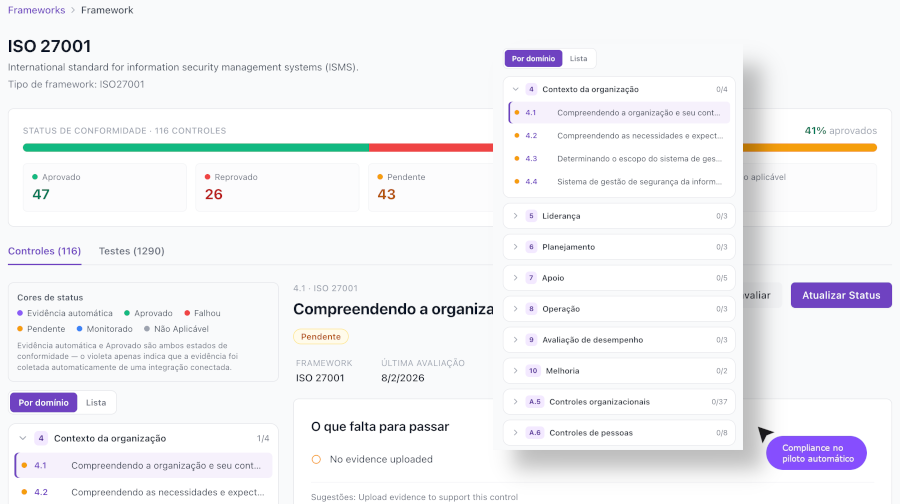Image resolution: width=900 pixels, height=504 pixels.
Task: Collapse 'Contexto da organização' chevron in left panel
Action: pos(23,438)
